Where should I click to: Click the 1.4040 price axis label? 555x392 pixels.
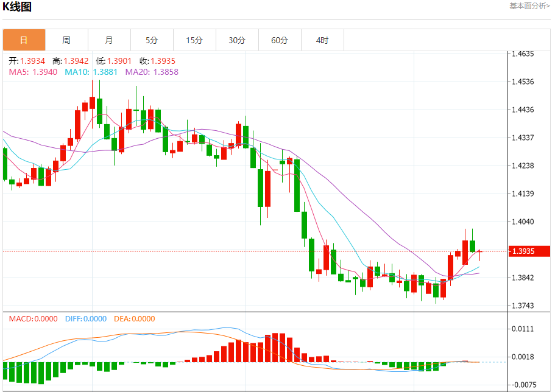(x=523, y=222)
